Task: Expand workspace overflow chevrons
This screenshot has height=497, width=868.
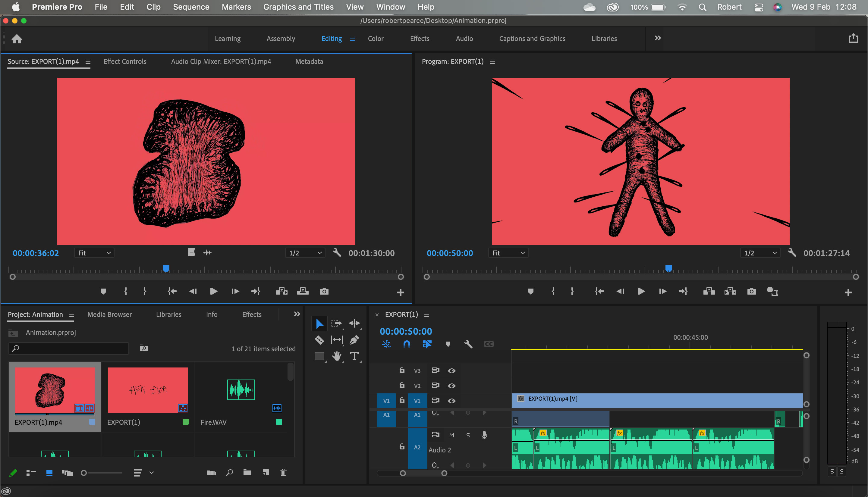Action: click(x=658, y=38)
